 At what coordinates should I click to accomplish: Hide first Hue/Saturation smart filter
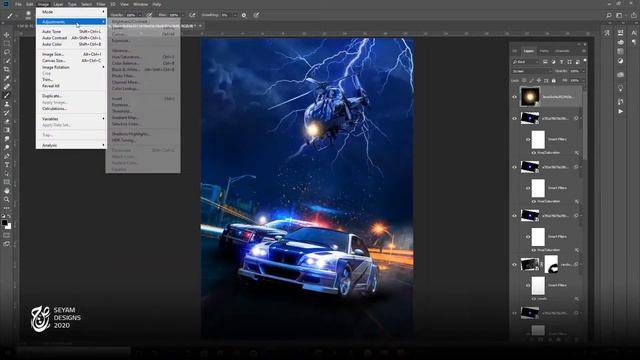(x=534, y=153)
